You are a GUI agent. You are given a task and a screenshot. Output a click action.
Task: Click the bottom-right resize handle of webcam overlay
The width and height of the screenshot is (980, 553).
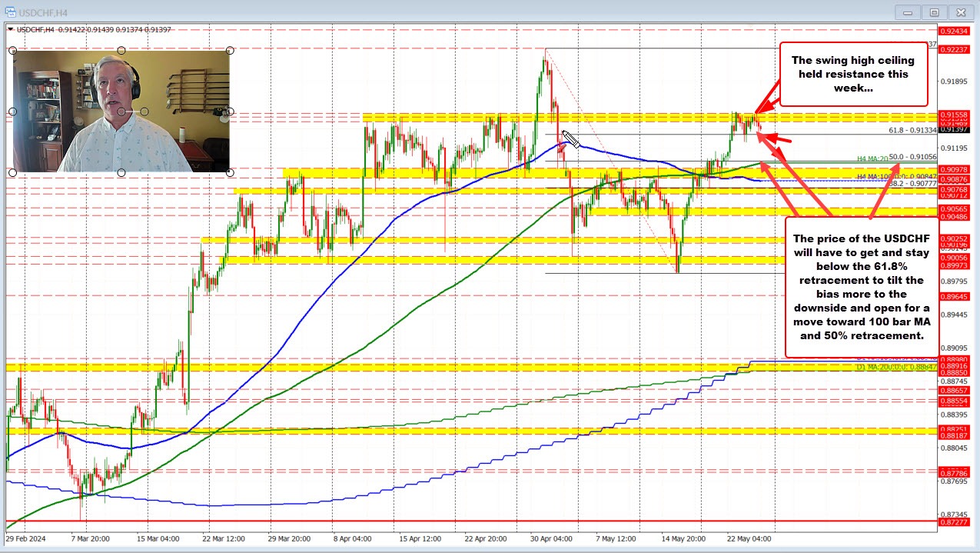229,173
